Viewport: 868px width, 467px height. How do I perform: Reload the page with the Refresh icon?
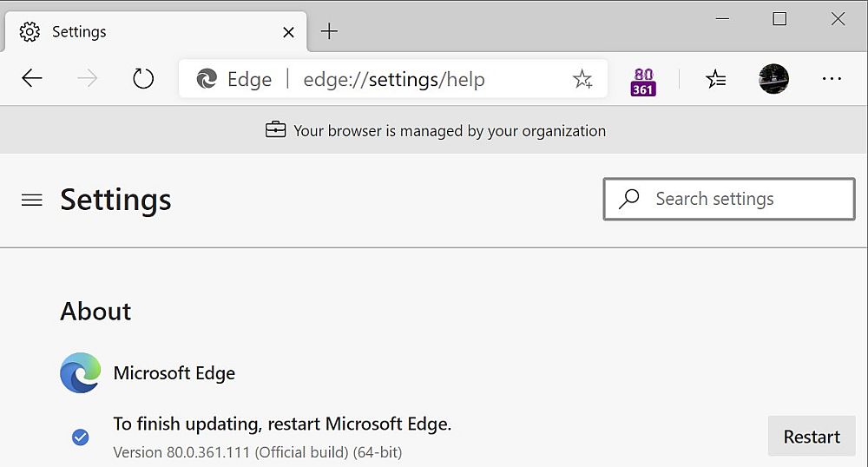(x=143, y=79)
